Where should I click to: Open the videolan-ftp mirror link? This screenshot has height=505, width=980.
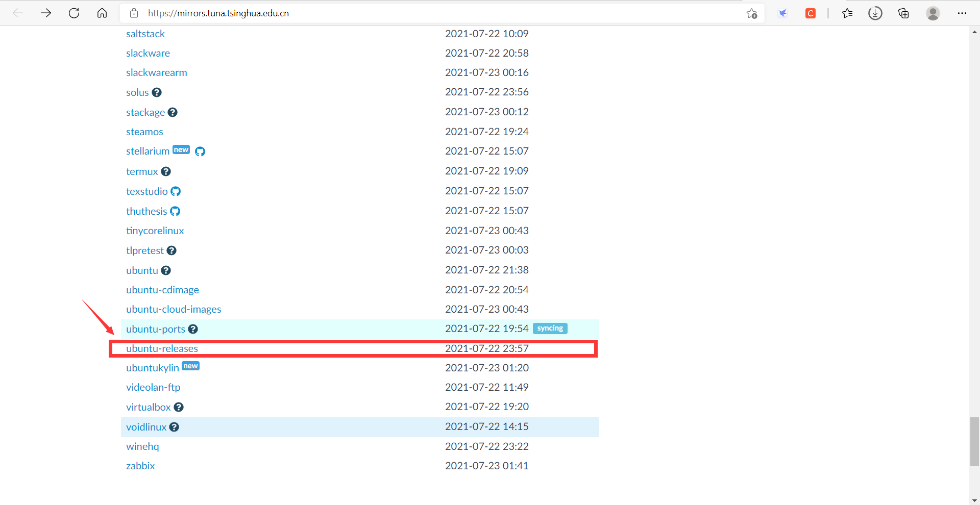153,387
